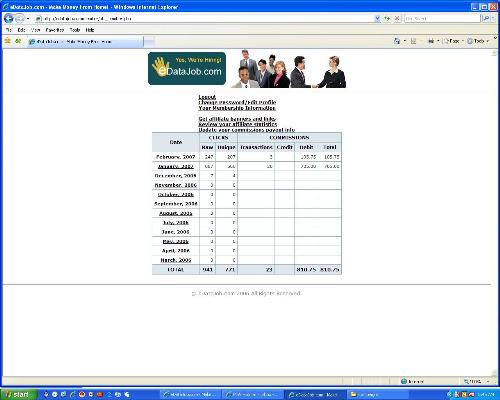
Task: Click the Logout link
Action: click(x=207, y=97)
